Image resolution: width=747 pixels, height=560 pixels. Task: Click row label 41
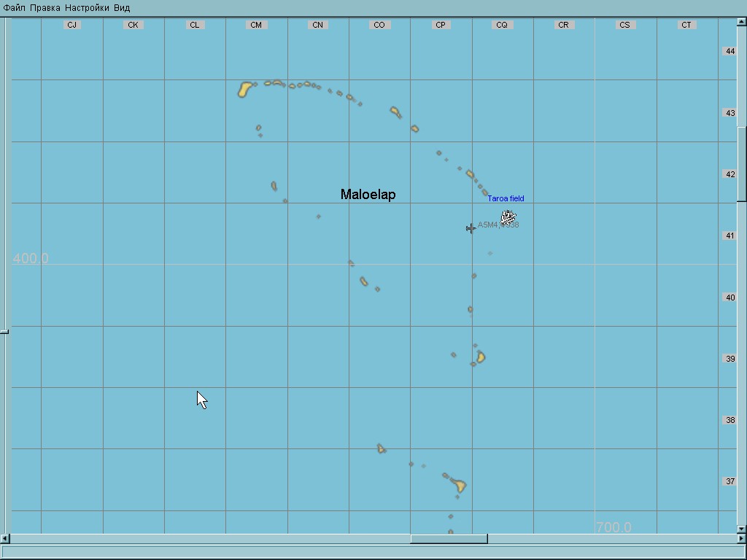(x=730, y=236)
